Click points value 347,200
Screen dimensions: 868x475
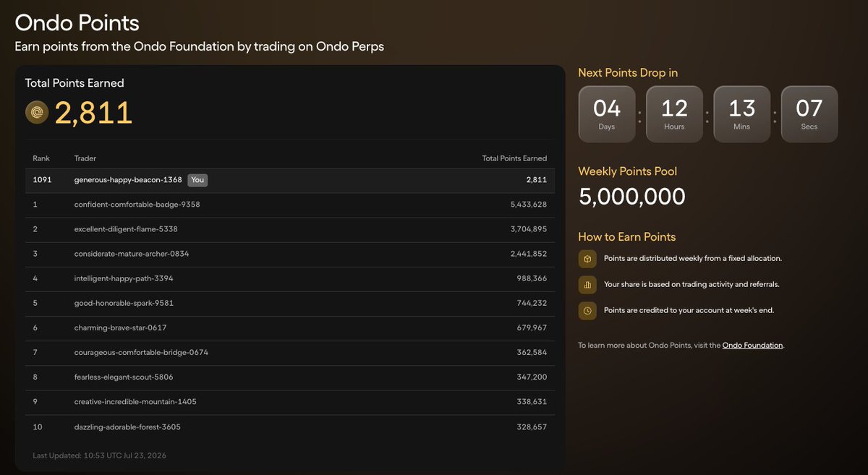pyautogui.click(x=532, y=377)
